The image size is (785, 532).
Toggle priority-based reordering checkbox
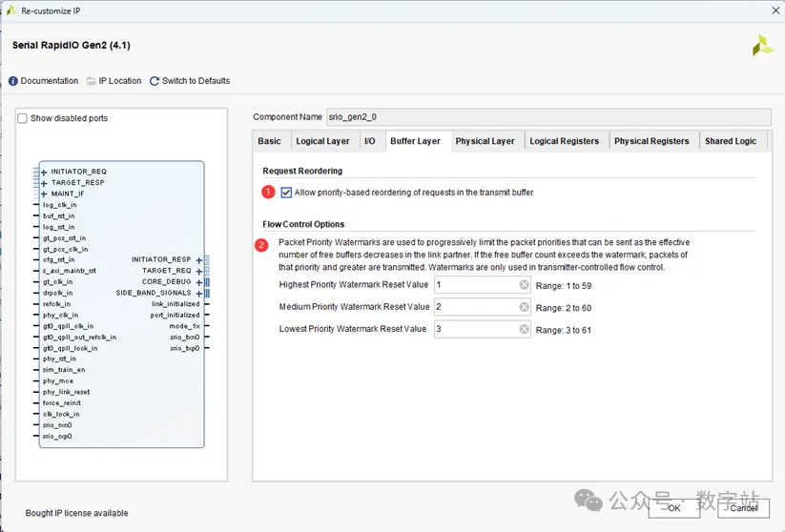[286, 193]
